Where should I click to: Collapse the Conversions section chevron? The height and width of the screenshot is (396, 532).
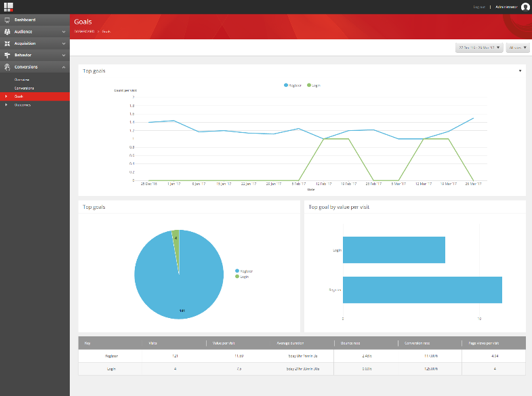(x=64, y=67)
